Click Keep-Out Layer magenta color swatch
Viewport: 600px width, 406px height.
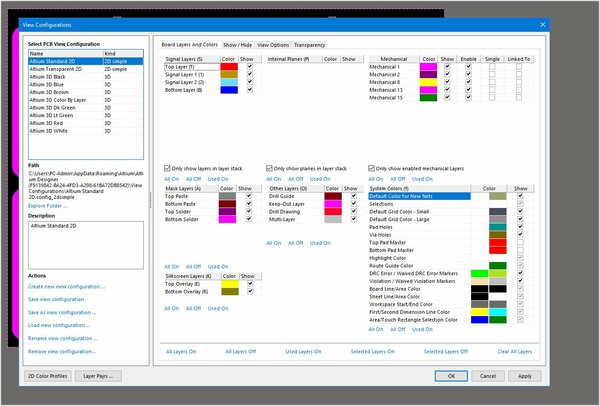tap(333, 204)
